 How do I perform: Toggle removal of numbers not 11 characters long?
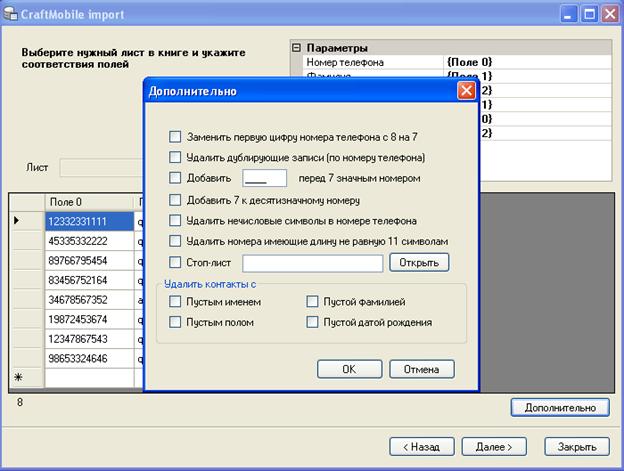coord(175,241)
